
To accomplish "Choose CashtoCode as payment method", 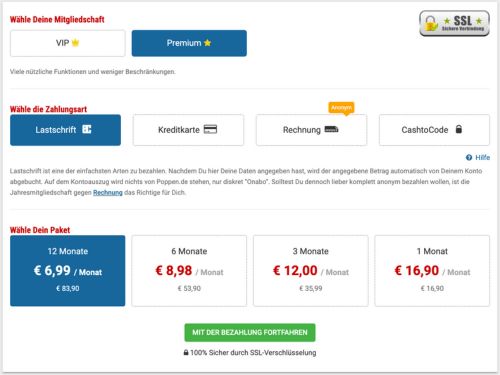I will point(434,130).
